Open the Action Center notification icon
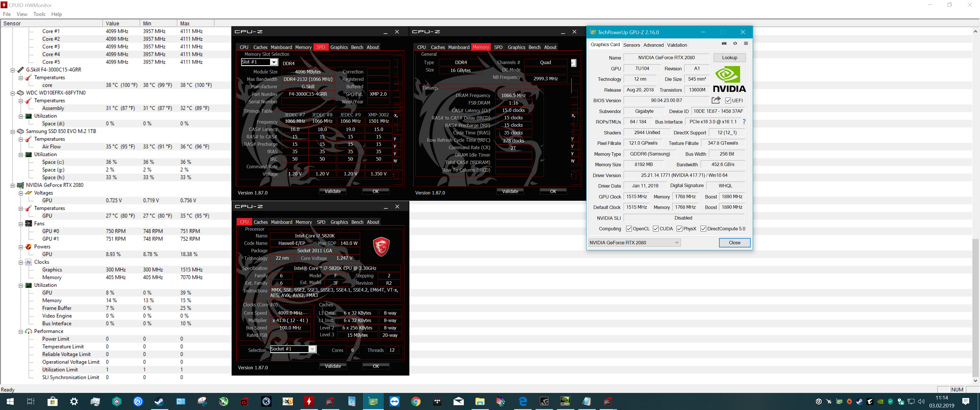The width and height of the screenshot is (980, 410). coord(965,402)
